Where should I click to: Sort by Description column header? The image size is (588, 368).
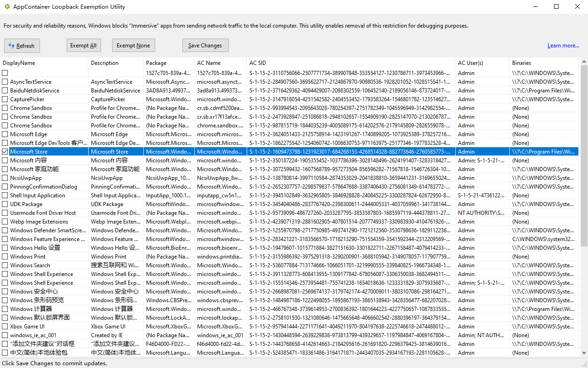coord(116,63)
